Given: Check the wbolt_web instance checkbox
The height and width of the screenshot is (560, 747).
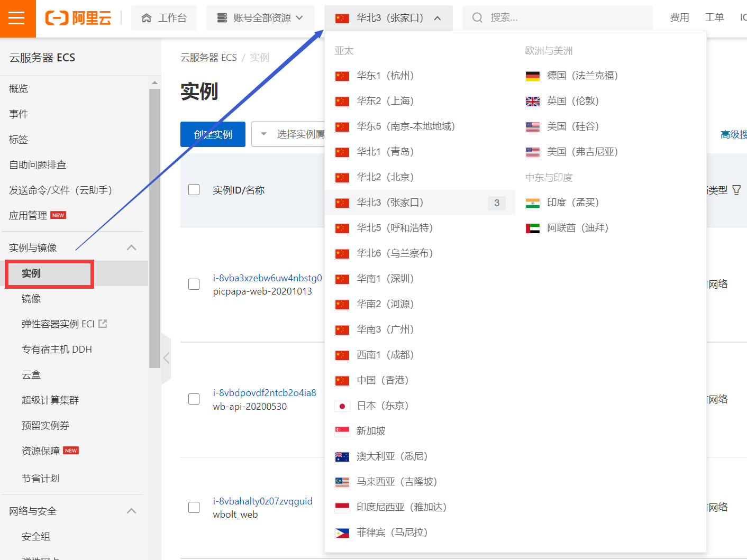Looking at the screenshot, I should [194, 507].
